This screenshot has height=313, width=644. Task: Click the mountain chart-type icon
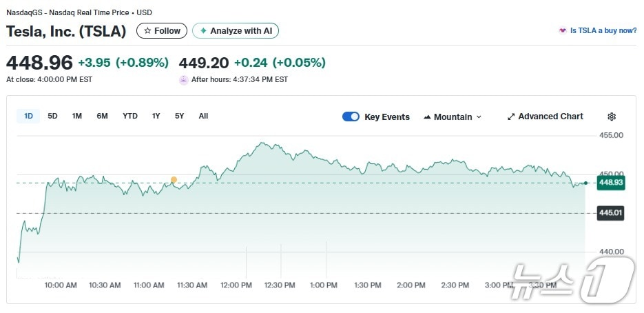(427, 117)
